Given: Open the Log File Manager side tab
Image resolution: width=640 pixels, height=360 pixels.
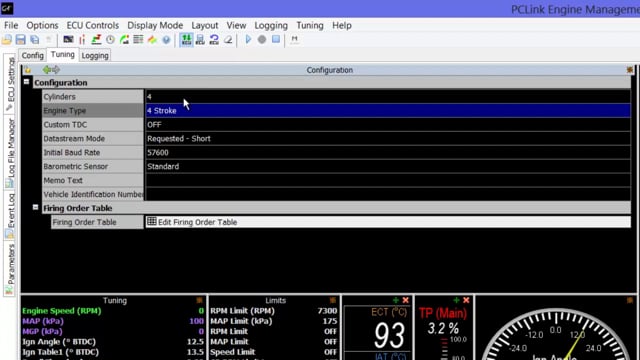Looking at the screenshot, I should 10,153.
